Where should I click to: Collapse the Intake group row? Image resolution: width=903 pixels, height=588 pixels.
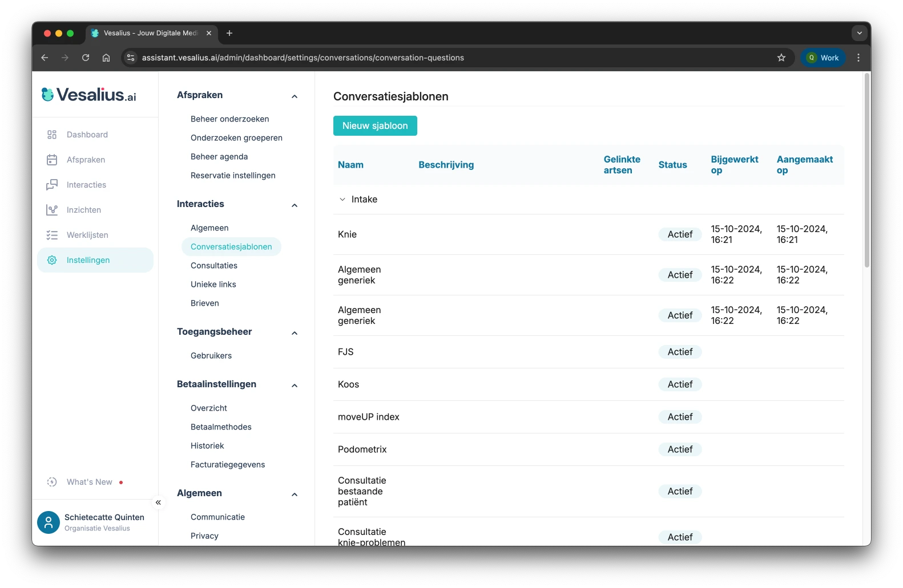tap(342, 200)
